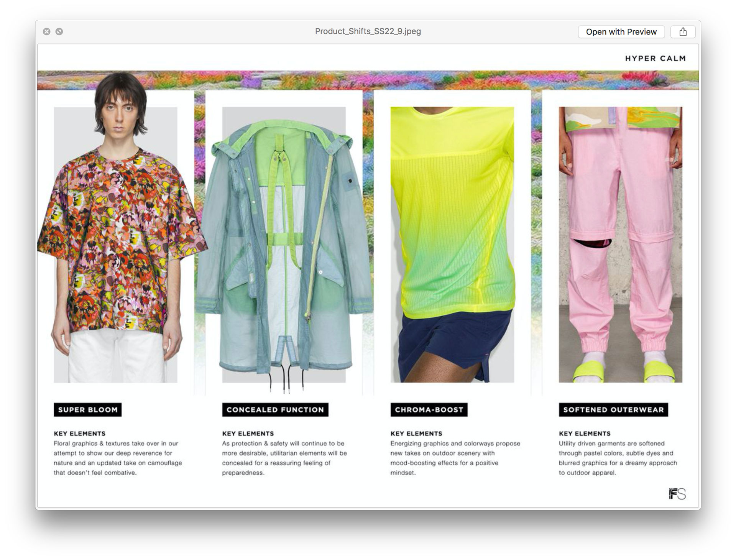736x560 pixels.
Task: Click the CONCEALED FUNCTION label
Action: 275,410
